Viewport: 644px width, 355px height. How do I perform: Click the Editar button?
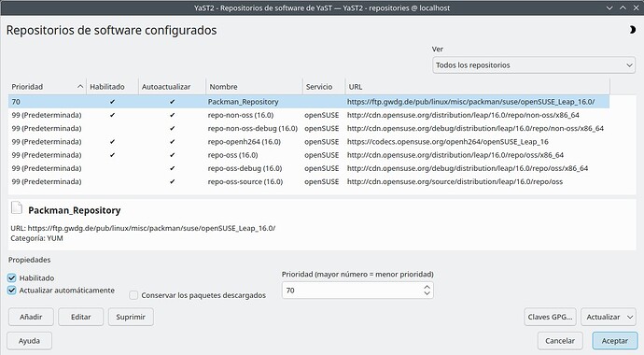pyautogui.click(x=81, y=317)
